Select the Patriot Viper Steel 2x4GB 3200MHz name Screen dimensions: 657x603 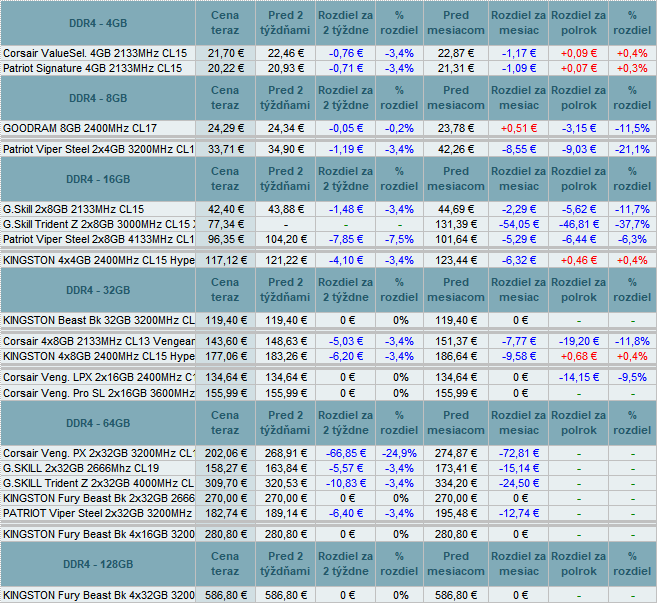click(x=98, y=149)
